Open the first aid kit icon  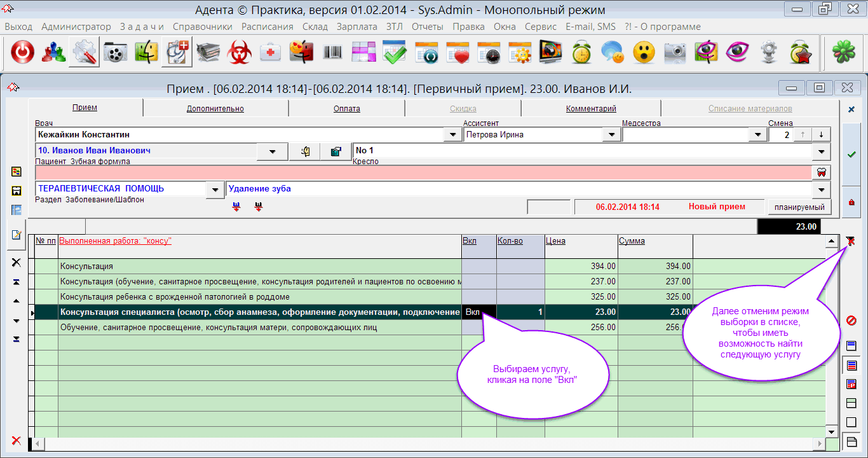click(271, 53)
